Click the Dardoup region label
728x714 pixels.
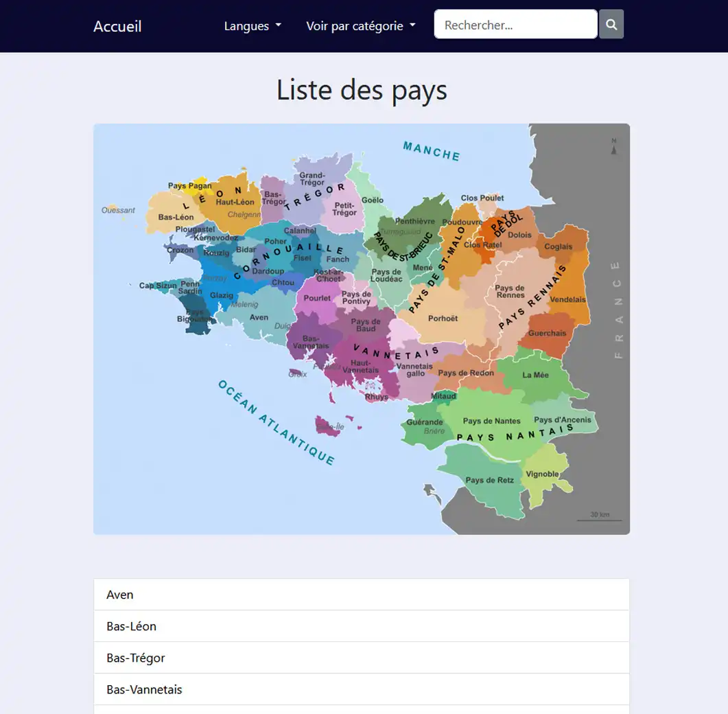268,271
